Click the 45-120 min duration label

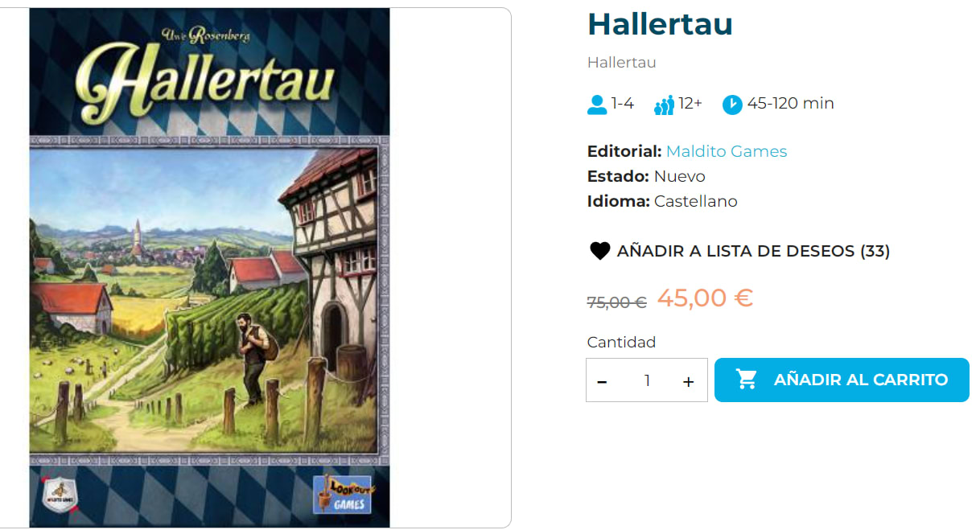790,103
